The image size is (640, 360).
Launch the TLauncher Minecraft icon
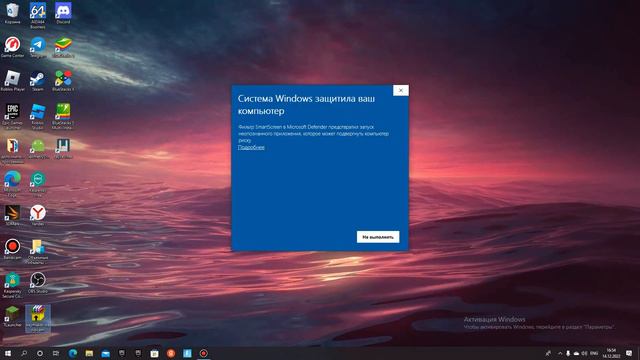pyautogui.click(x=12, y=316)
